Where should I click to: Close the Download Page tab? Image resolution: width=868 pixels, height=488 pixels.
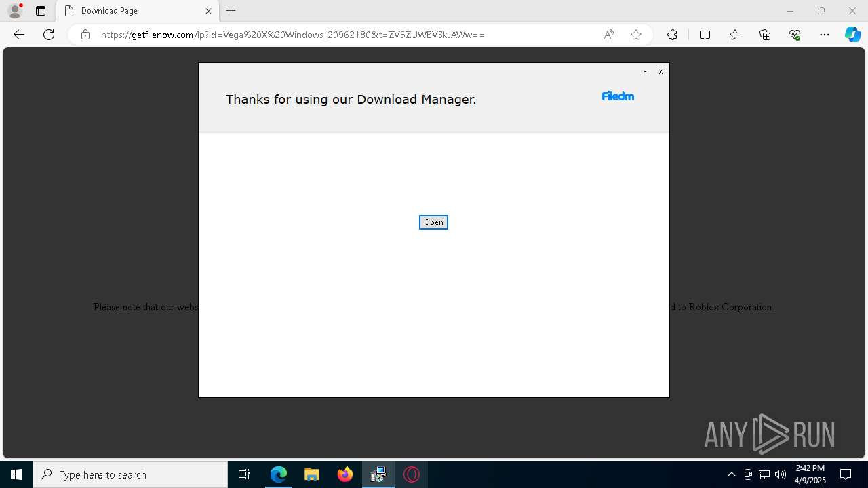208,11
